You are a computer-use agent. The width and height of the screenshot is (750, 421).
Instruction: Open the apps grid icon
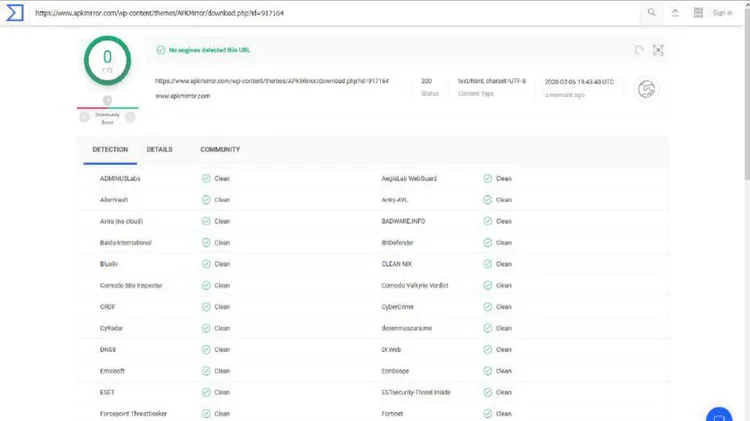click(698, 12)
